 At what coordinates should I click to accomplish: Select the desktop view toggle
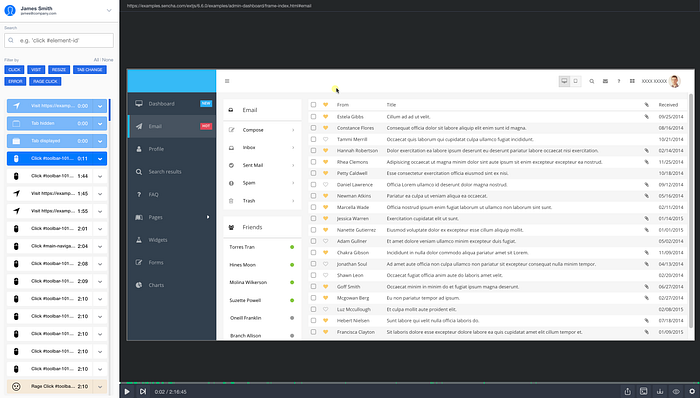point(564,81)
